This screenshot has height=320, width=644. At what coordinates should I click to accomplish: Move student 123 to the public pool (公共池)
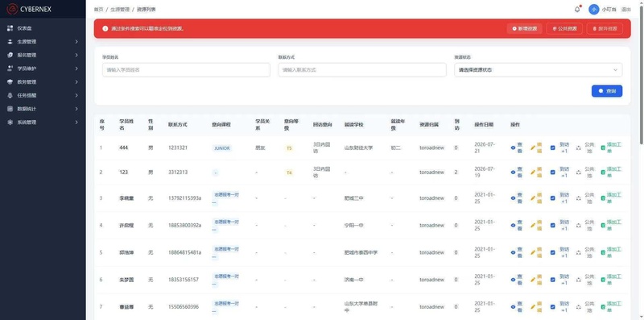point(585,172)
